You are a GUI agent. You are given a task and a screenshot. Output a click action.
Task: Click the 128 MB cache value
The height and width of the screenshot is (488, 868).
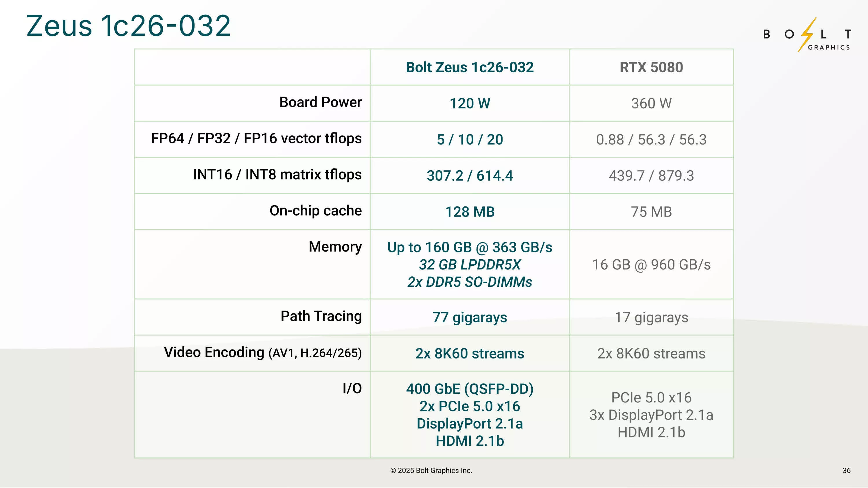pos(470,212)
